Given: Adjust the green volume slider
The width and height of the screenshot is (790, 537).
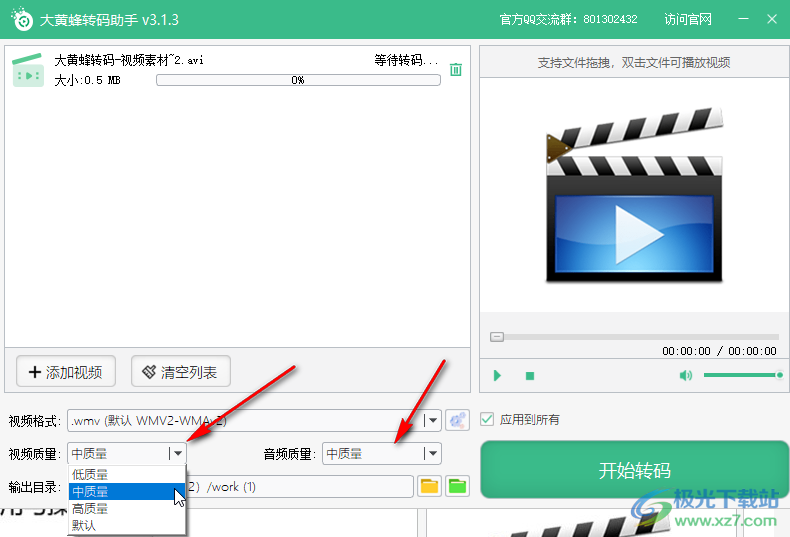Looking at the screenshot, I should coord(743,375).
